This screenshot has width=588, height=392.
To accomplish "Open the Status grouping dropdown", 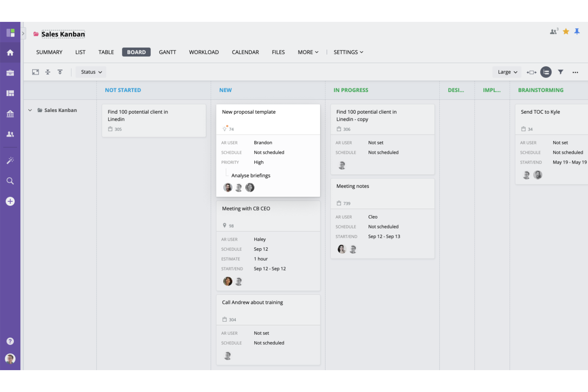I will point(91,72).
